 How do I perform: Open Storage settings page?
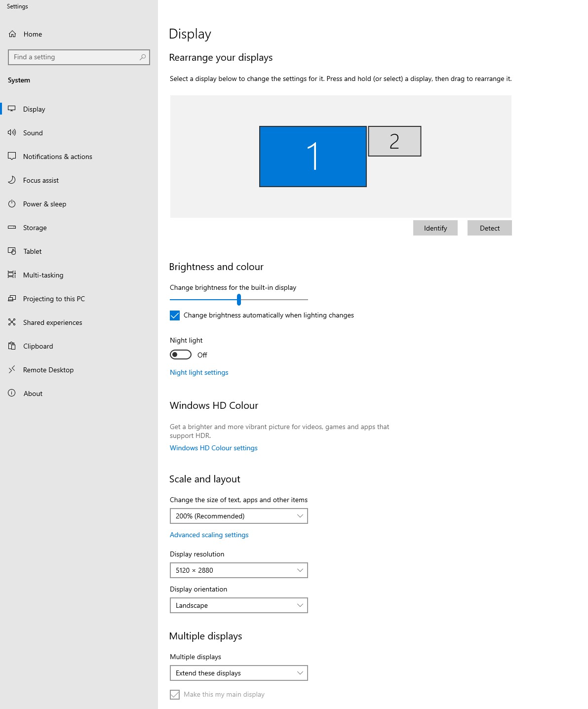coord(79,228)
